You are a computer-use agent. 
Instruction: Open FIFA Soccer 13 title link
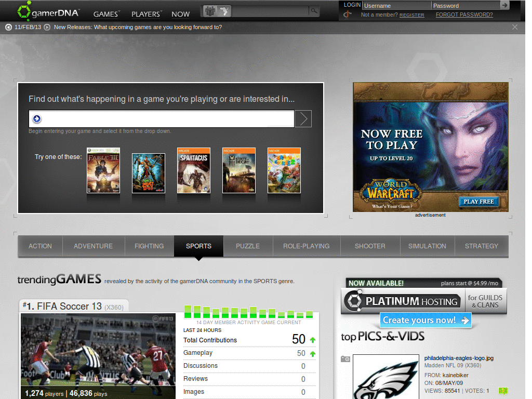tap(69, 306)
